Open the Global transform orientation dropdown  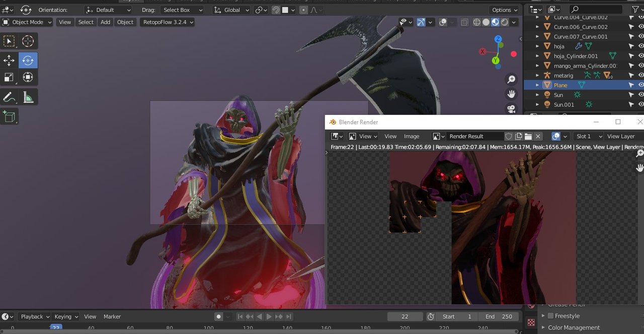tap(231, 10)
